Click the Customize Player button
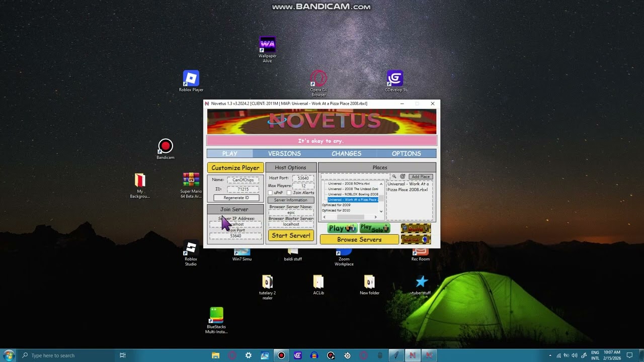This screenshot has width=644, height=362. [235, 168]
